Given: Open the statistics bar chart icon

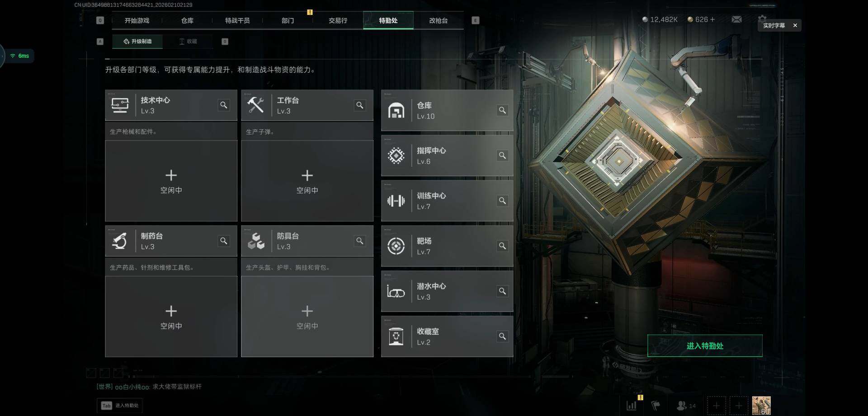Looking at the screenshot, I should [x=632, y=405].
